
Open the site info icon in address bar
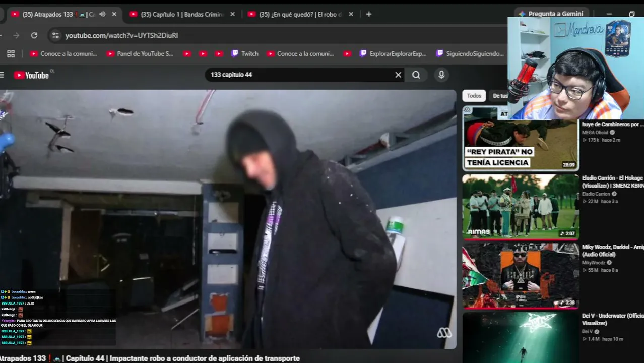tap(55, 35)
